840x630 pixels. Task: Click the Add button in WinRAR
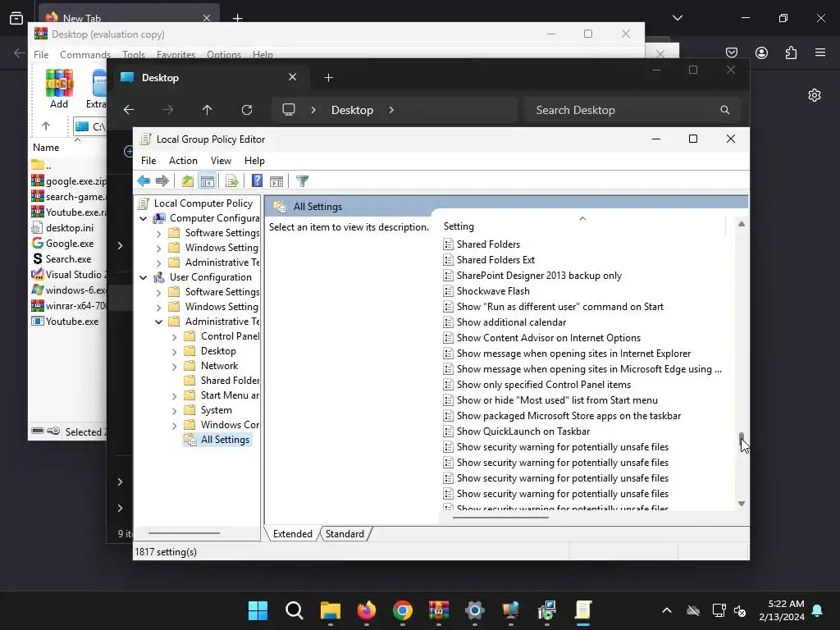click(59, 89)
